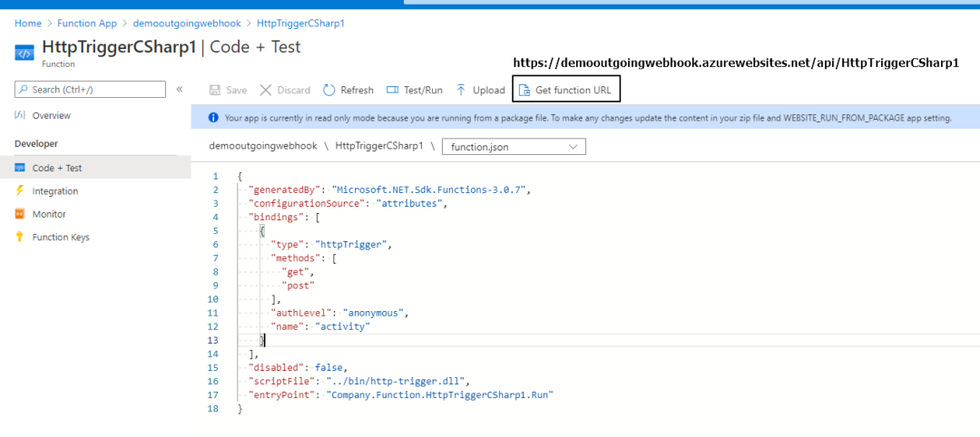The image size is (980, 437).
Task: Click the "methods" key on line 7
Action: tap(294, 258)
